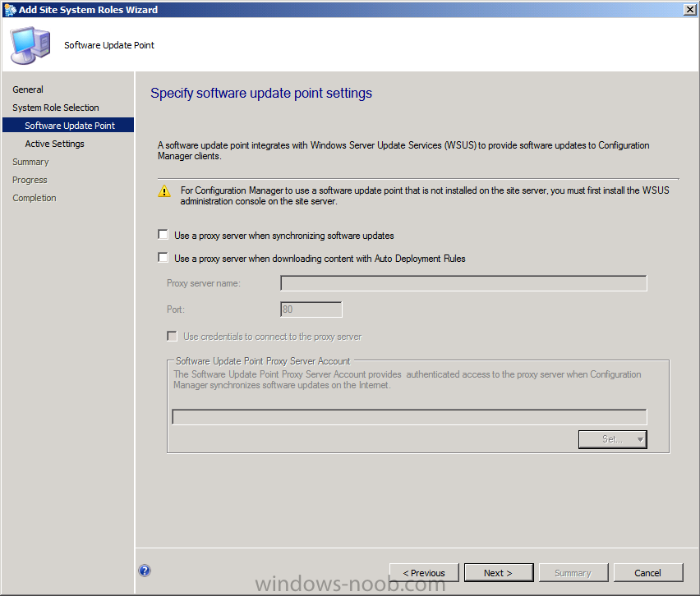Screen dimensions: 700x596
Task: Select the Summary step in the sidebar
Action: coord(30,162)
